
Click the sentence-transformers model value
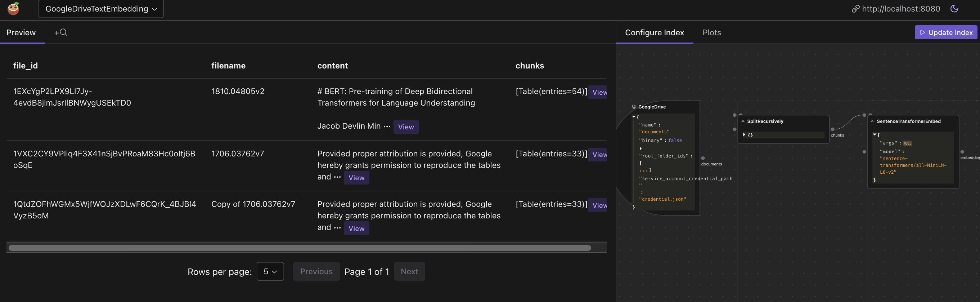tap(913, 165)
